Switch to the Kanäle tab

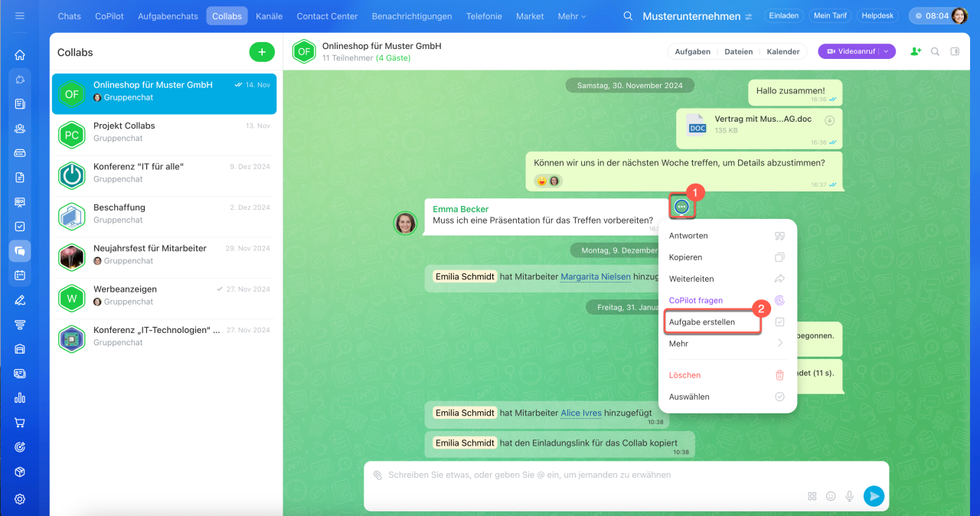[x=269, y=16]
